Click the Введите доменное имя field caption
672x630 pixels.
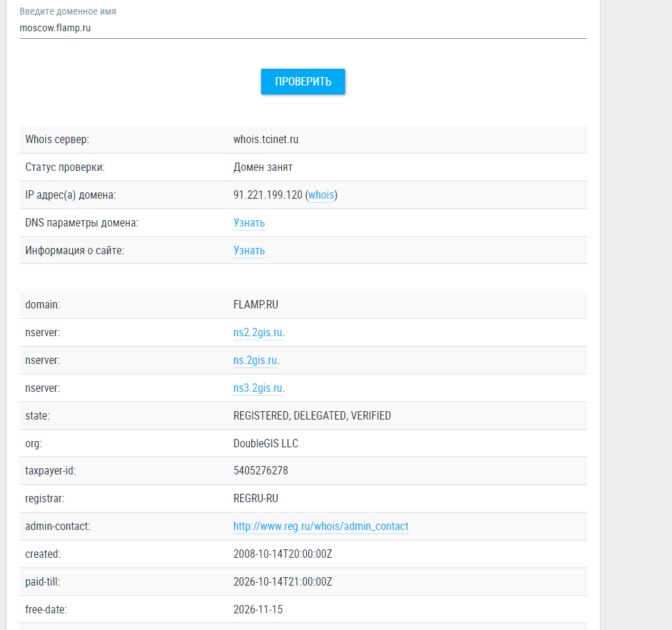pos(68,11)
